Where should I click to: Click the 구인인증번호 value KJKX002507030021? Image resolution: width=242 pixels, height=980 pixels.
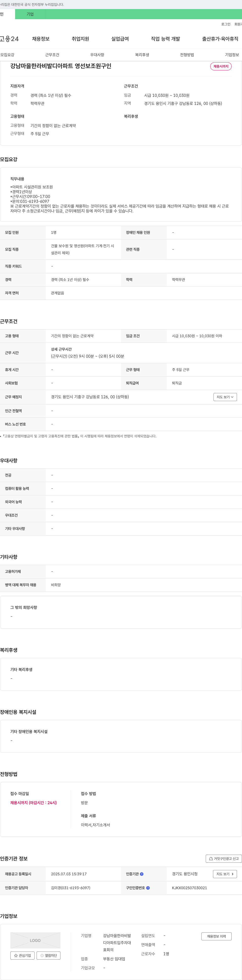190,888
